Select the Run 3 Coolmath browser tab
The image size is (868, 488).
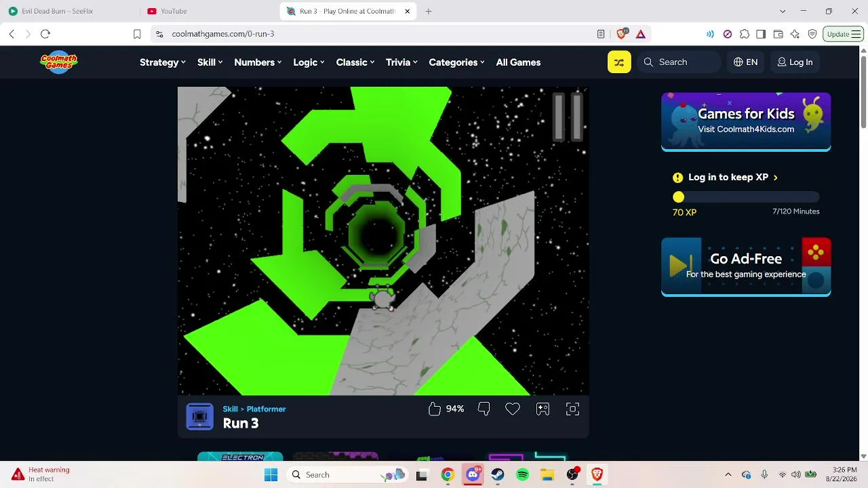coord(349,12)
